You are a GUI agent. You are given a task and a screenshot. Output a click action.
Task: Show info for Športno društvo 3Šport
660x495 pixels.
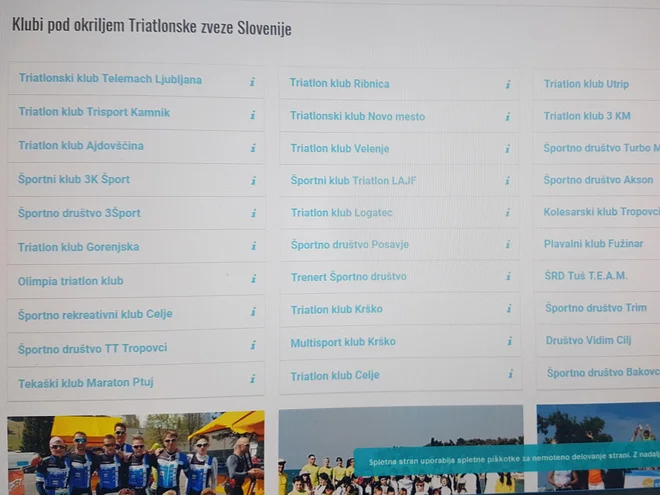point(254,213)
